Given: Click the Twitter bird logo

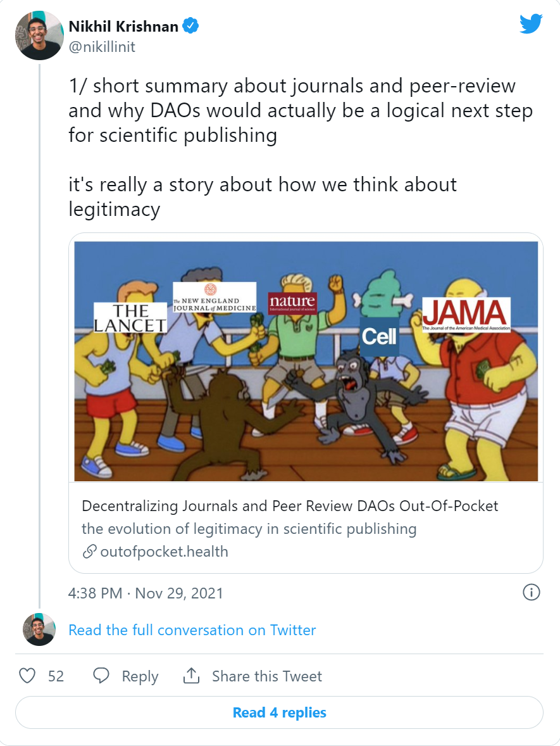Looking at the screenshot, I should 530,24.
